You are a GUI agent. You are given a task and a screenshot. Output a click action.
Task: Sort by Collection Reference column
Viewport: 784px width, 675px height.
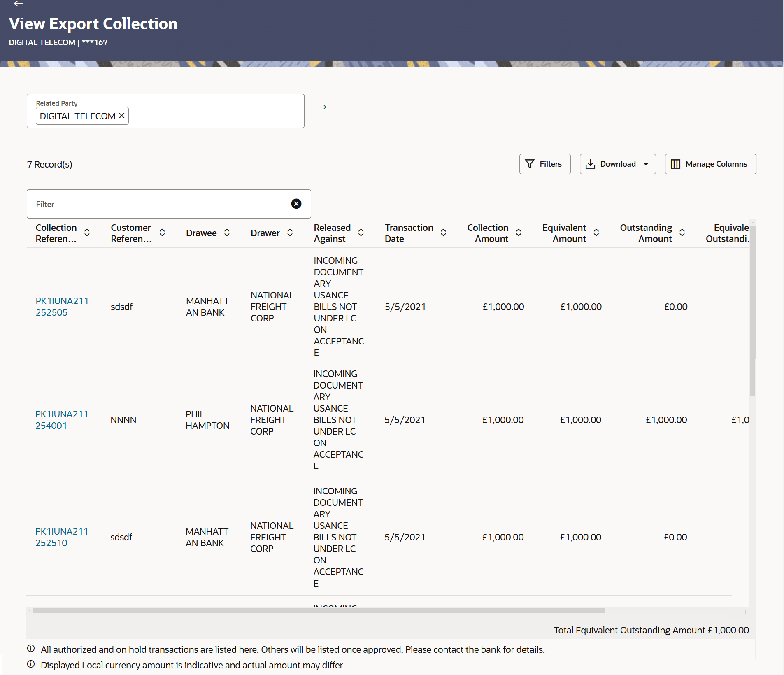[x=87, y=233]
